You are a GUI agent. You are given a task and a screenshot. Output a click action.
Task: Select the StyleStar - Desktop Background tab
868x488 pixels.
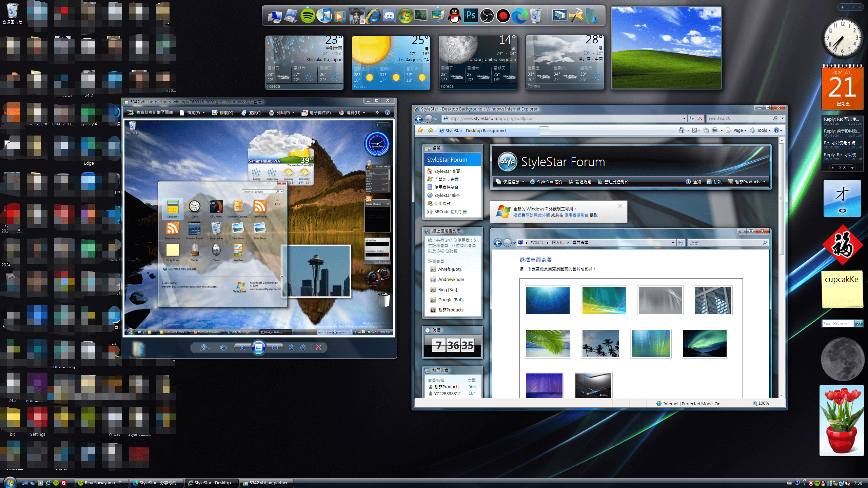pyautogui.click(x=488, y=130)
